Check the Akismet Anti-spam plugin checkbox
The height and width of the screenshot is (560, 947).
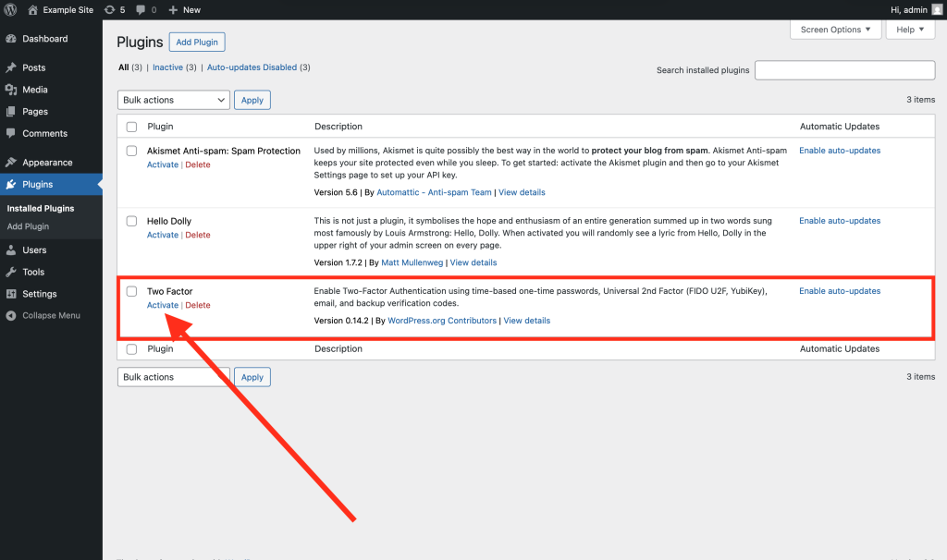pyautogui.click(x=131, y=151)
